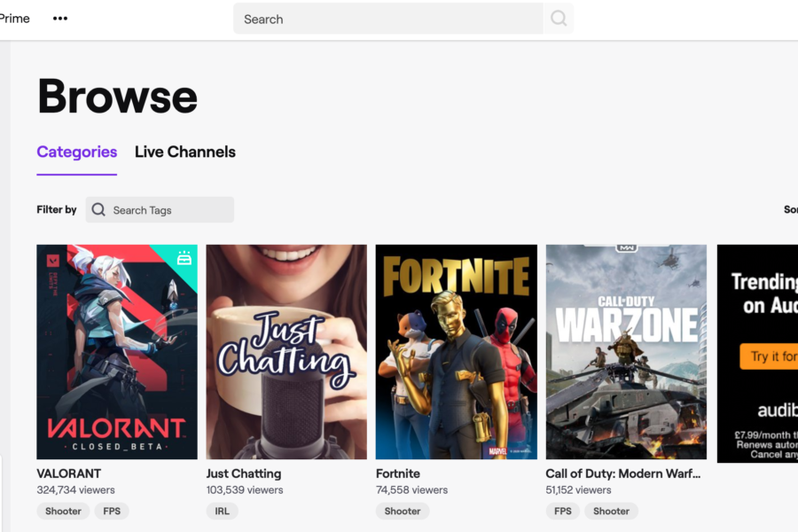
Task: Select the Shooter tag under VALORANT
Action: [63, 511]
